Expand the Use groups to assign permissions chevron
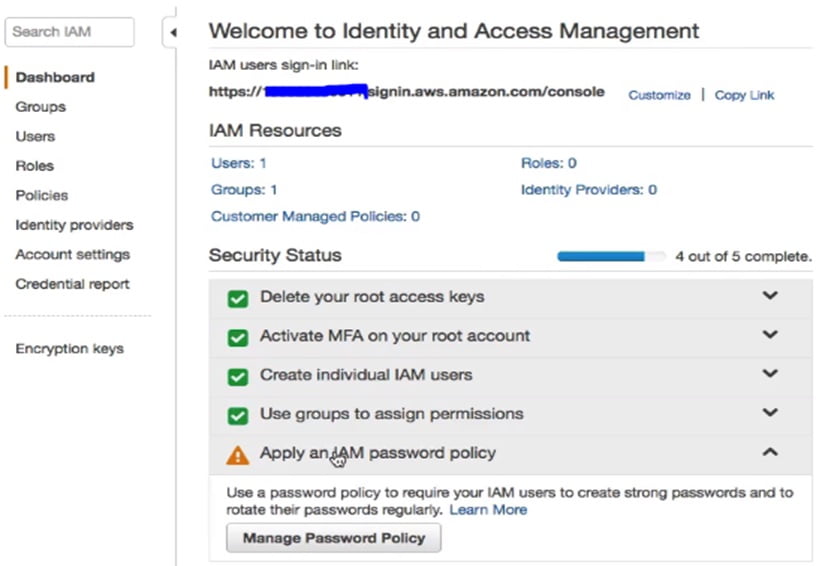This screenshot has height=566, width=819. [x=770, y=412]
